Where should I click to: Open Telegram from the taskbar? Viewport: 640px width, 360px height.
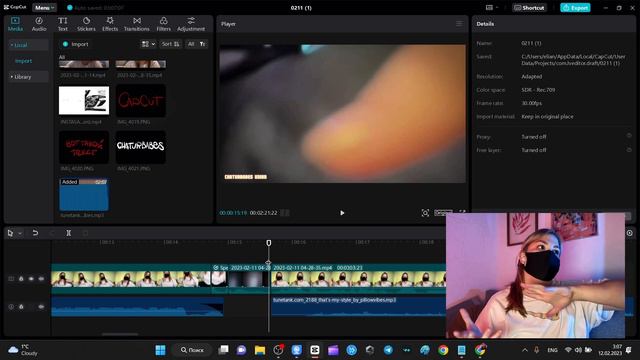pos(388,350)
